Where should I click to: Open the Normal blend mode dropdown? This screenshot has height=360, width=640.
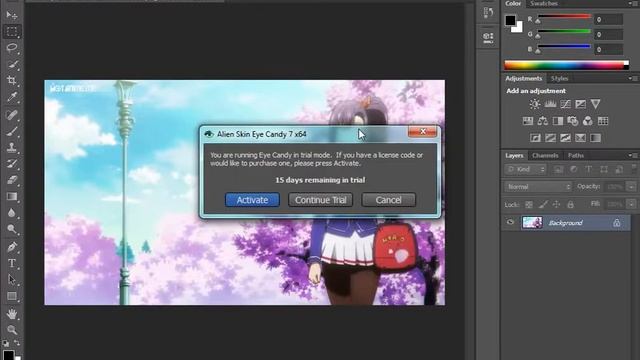point(538,187)
